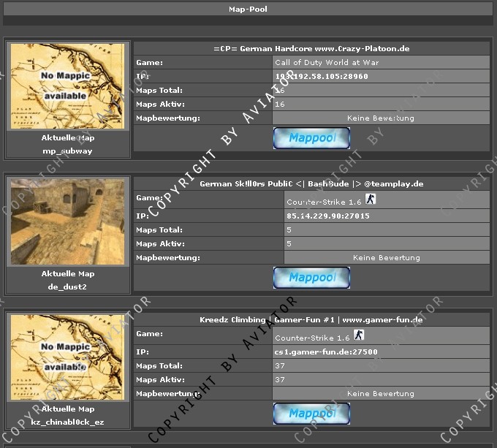Viewport: 497px width, 448px height.
Task: Click the =CP= German Hardcore server title
Action: (311, 48)
